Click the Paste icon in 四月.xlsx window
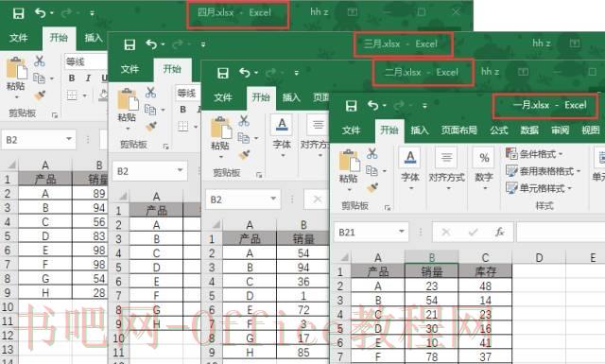The height and width of the screenshot is (364, 605). [x=16, y=69]
